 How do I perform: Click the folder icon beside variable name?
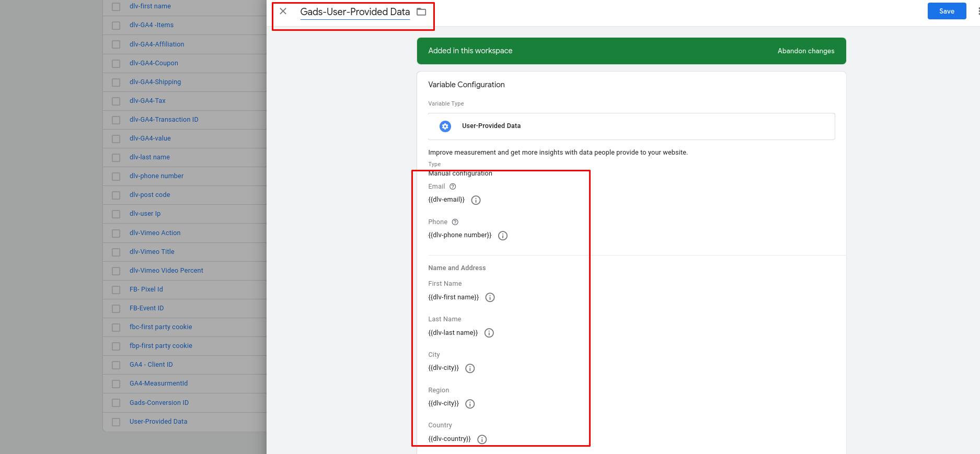[421, 11]
